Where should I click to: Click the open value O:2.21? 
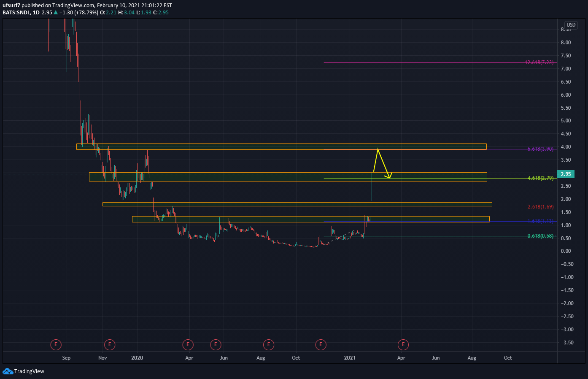click(108, 12)
